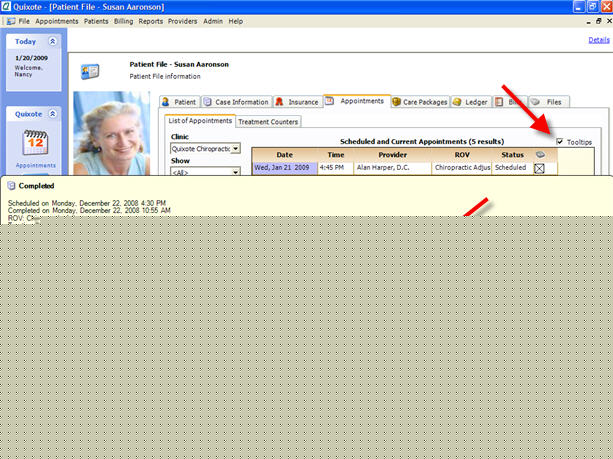Switch to the Patient tab
This screenshot has width=613, height=459.
[x=180, y=102]
